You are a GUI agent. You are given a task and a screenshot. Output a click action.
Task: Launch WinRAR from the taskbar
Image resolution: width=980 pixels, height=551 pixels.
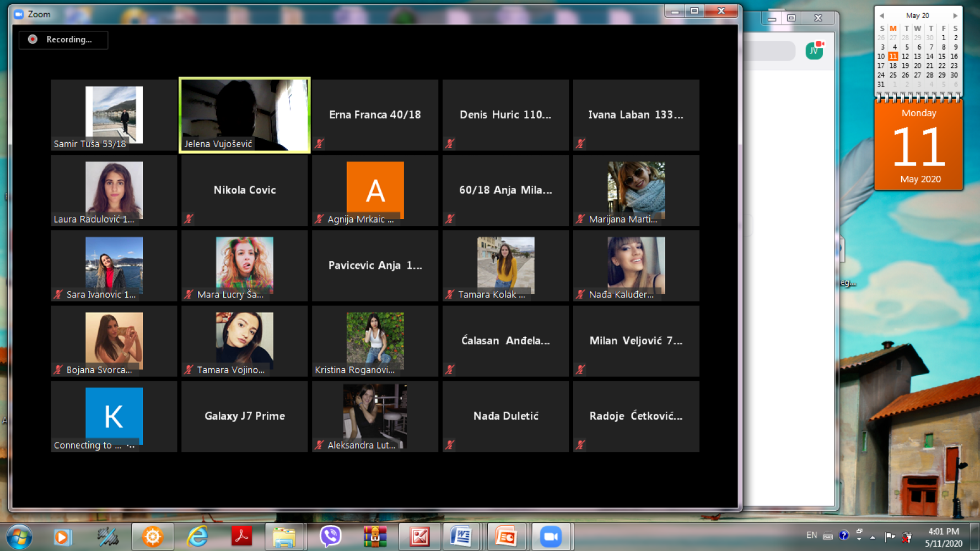(375, 537)
